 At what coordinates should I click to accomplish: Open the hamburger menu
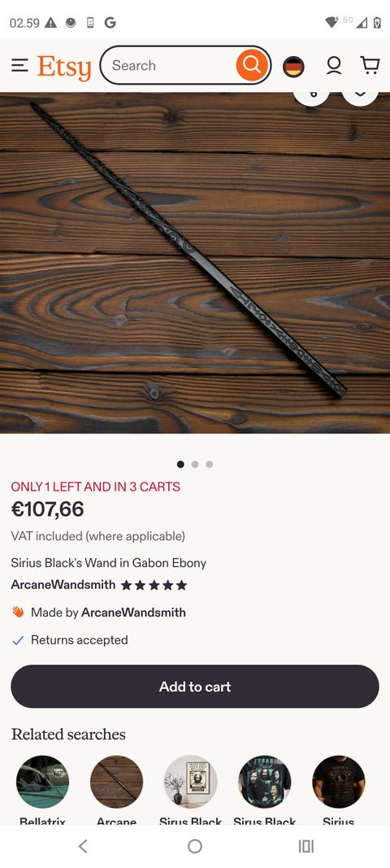[20, 65]
